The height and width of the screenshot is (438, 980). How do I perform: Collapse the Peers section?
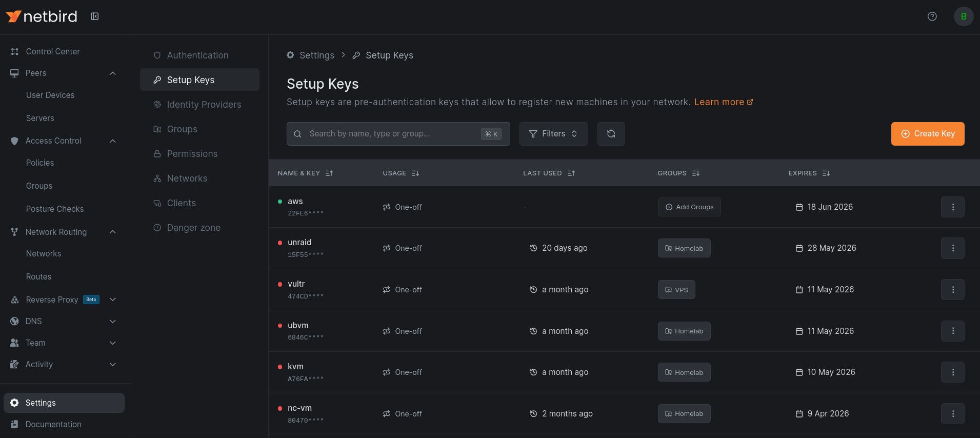pos(113,73)
